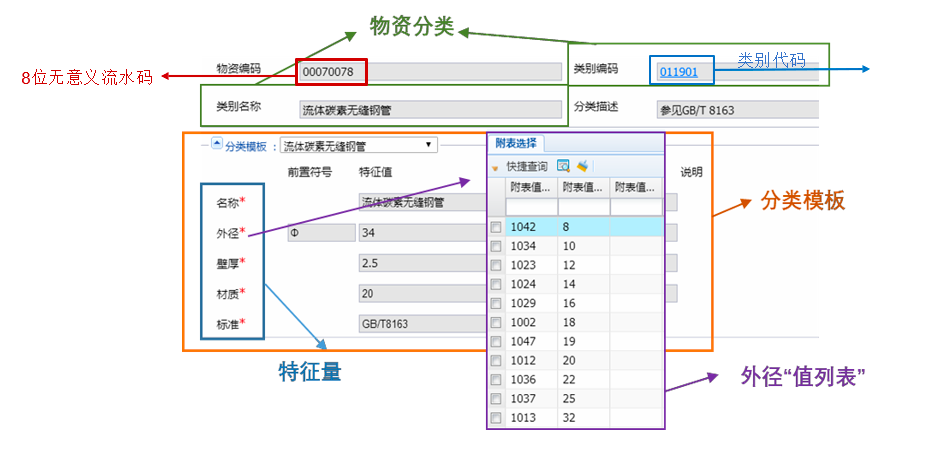Click the 标准 value field GB/T8163
The image size is (933, 457).
click(x=420, y=324)
